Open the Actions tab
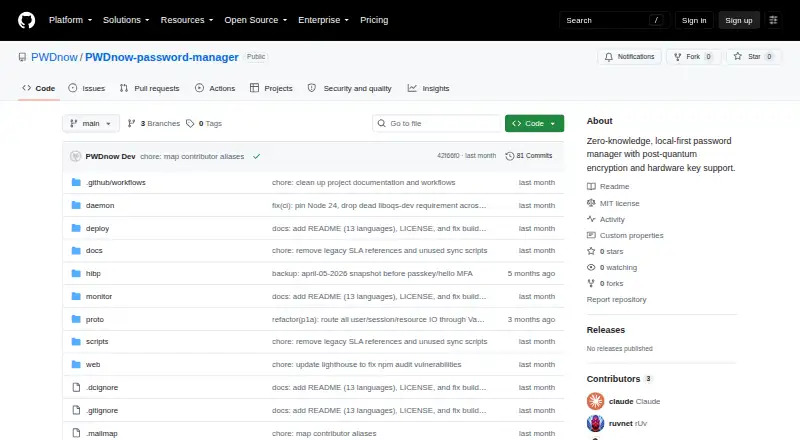The width and height of the screenshot is (800, 440). 215,88
